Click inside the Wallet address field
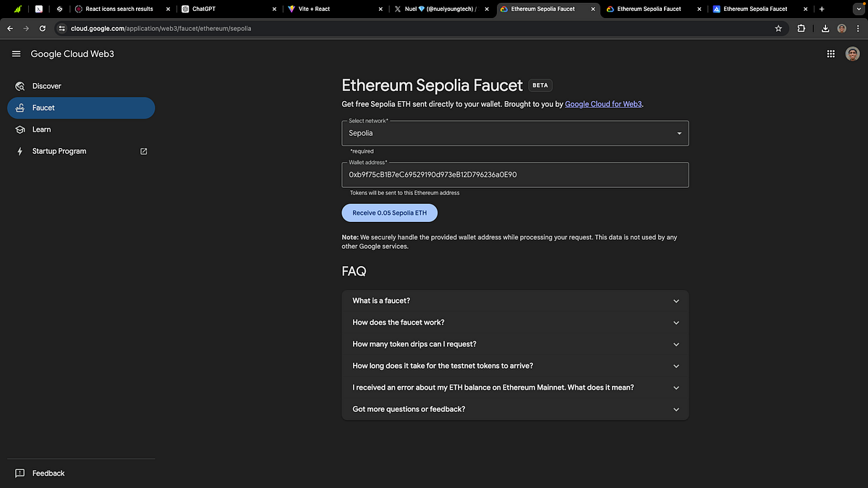The height and width of the screenshot is (488, 868). pos(515,174)
